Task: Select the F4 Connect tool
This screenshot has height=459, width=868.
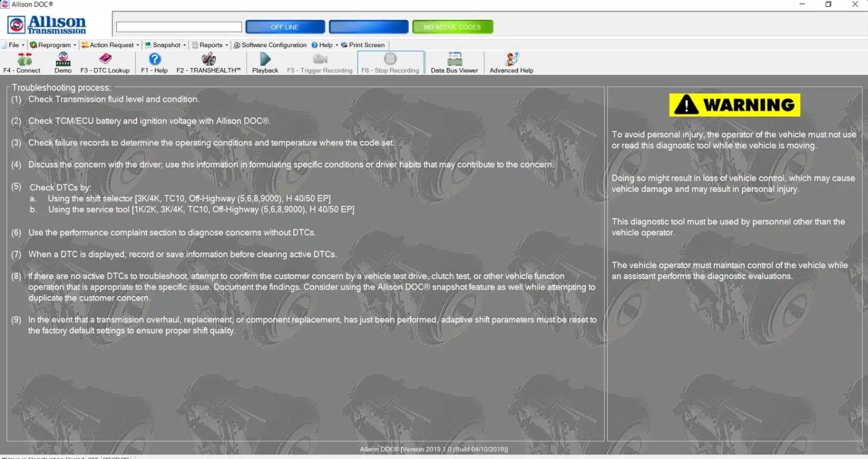Action: click(22, 62)
